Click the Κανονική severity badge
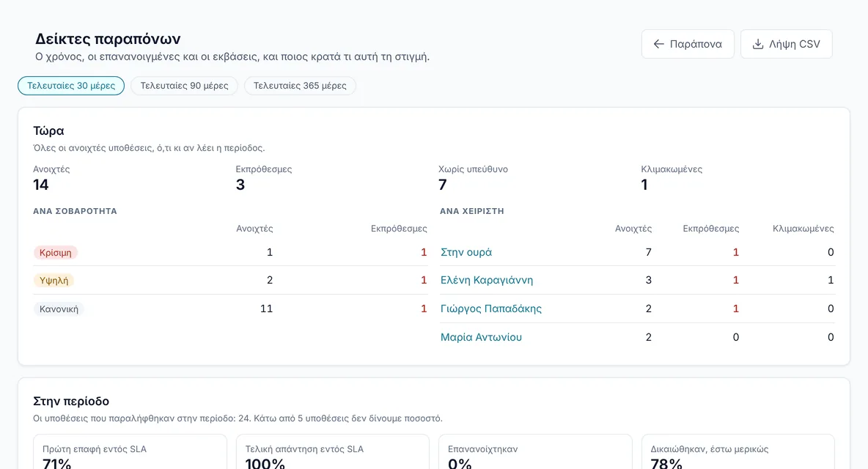The height and width of the screenshot is (469, 868). click(x=59, y=309)
